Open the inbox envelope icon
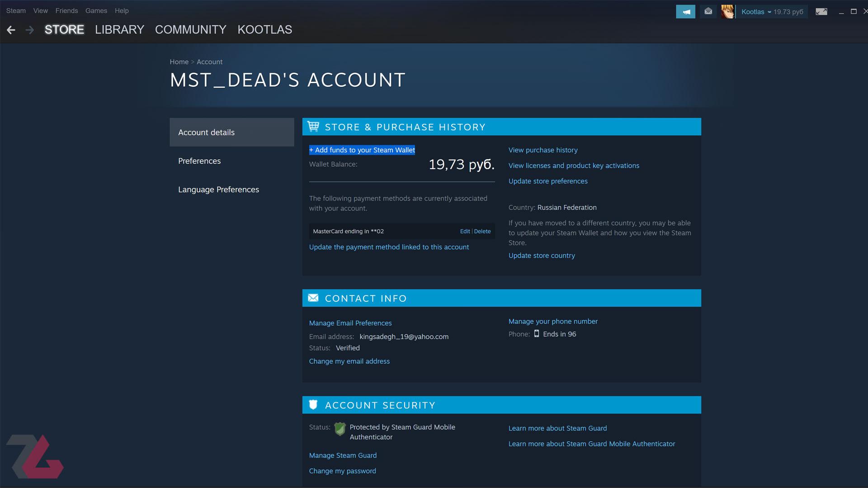868x488 pixels. pyautogui.click(x=708, y=12)
